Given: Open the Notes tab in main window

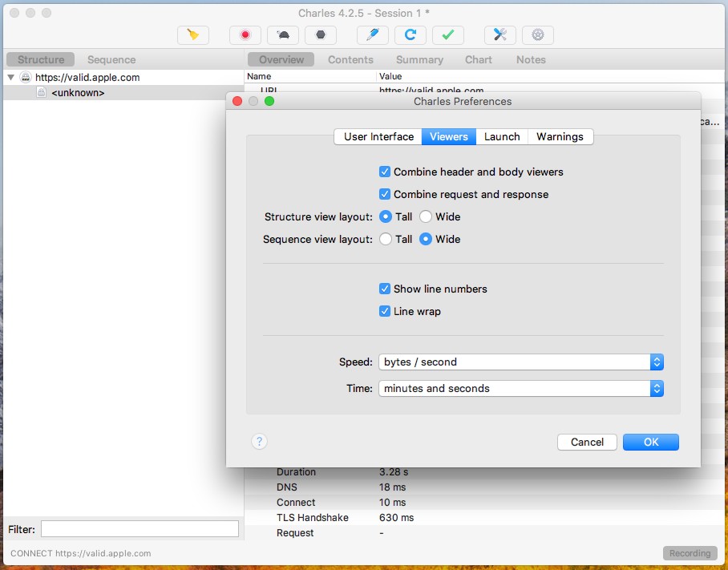Looking at the screenshot, I should pos(531,59).
